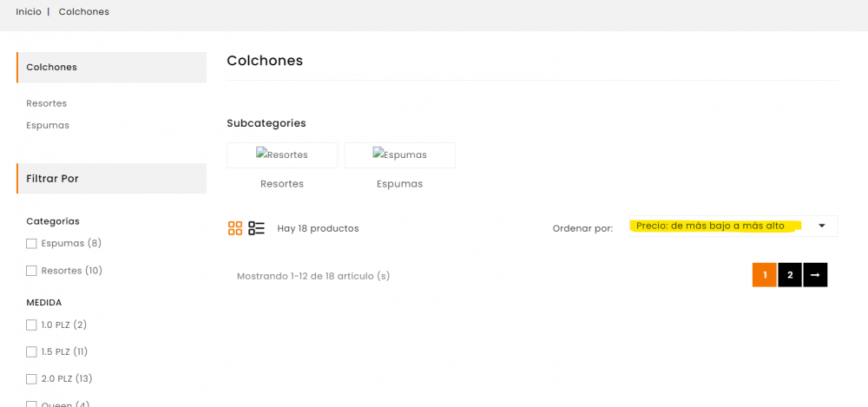The height and width of the screenshot is (407, 868).
Task: Open Resortes in the sidebar menu
Action: [47, 103]
